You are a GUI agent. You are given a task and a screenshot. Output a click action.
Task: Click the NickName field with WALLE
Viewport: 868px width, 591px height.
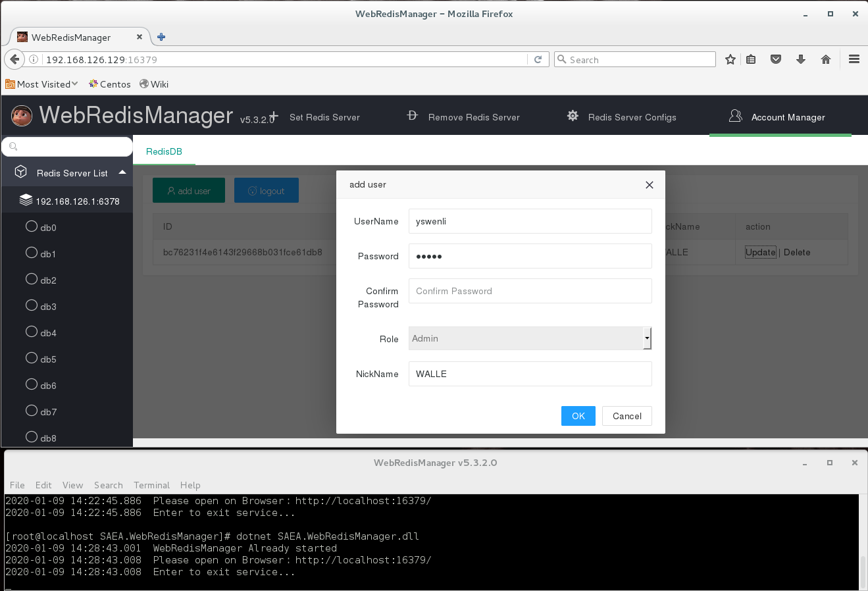pos(530,374)
